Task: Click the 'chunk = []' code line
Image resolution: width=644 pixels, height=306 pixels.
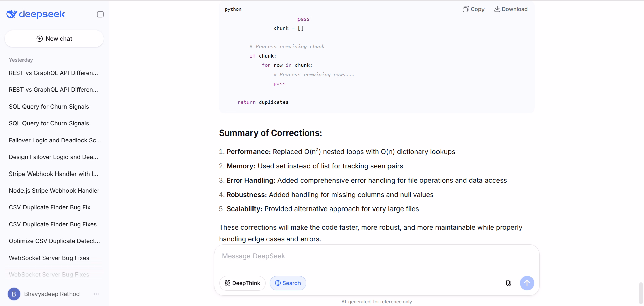Action: [288, 28]
